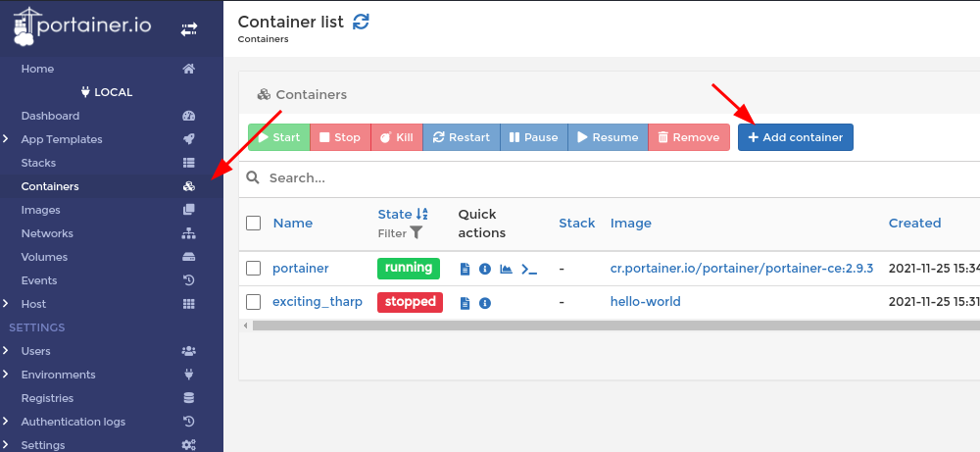Open Stacks in the sidebar
Viewport: 980px width, 452px height.
38,163
